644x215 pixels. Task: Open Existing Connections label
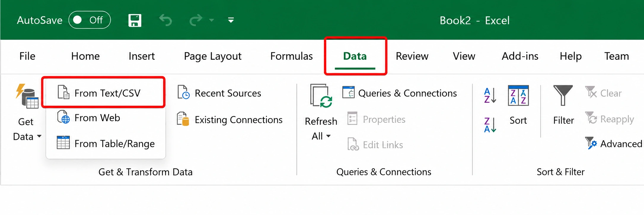click(238, 120)
